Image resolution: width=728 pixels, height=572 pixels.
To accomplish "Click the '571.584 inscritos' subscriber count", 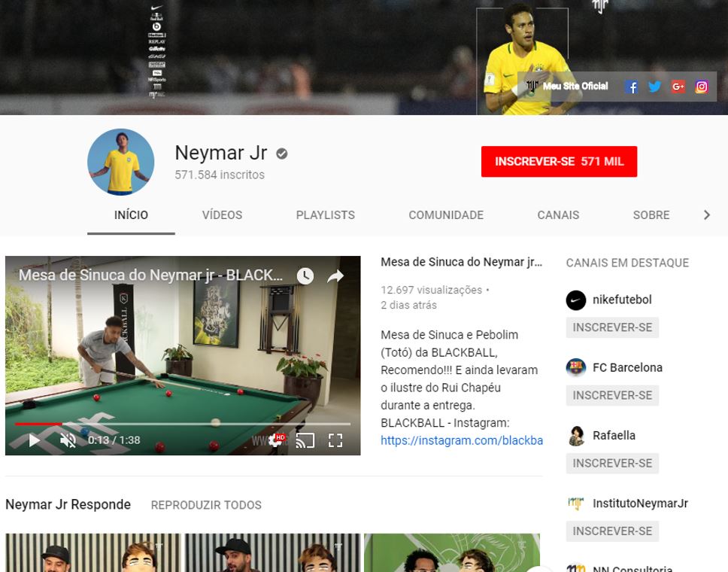I will 220,175.
